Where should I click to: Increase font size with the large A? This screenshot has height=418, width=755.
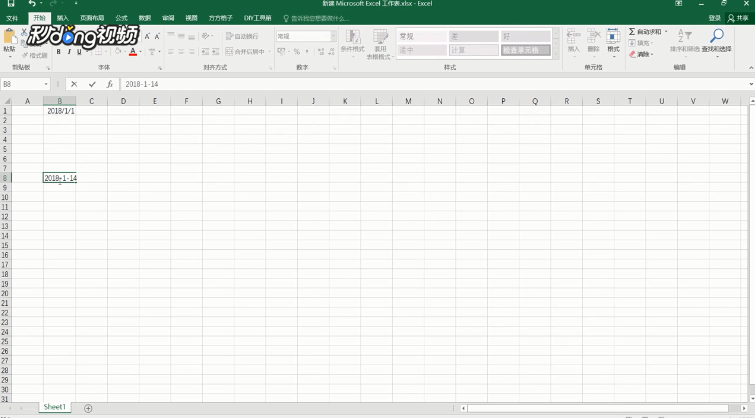pos(147,36)
